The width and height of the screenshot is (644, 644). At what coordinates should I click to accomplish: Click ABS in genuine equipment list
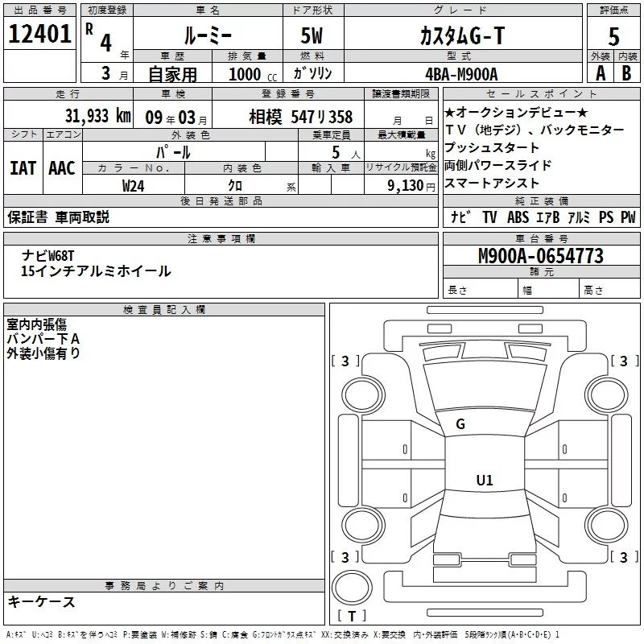pos(518,217)
